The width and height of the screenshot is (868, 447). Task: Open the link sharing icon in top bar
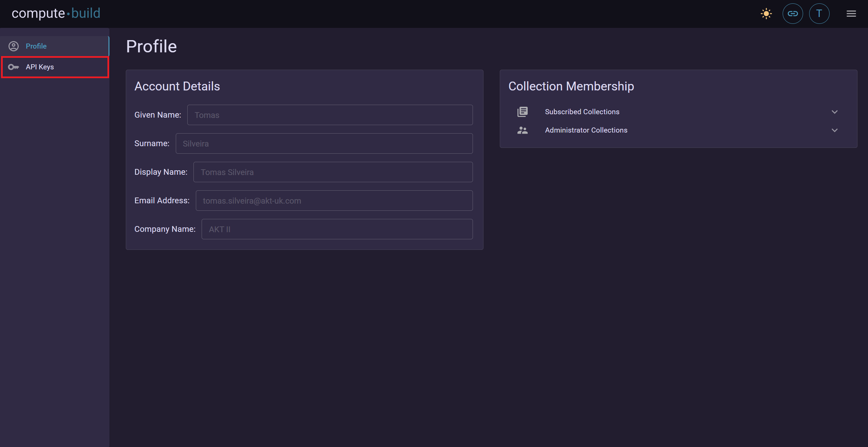point(793,14)
